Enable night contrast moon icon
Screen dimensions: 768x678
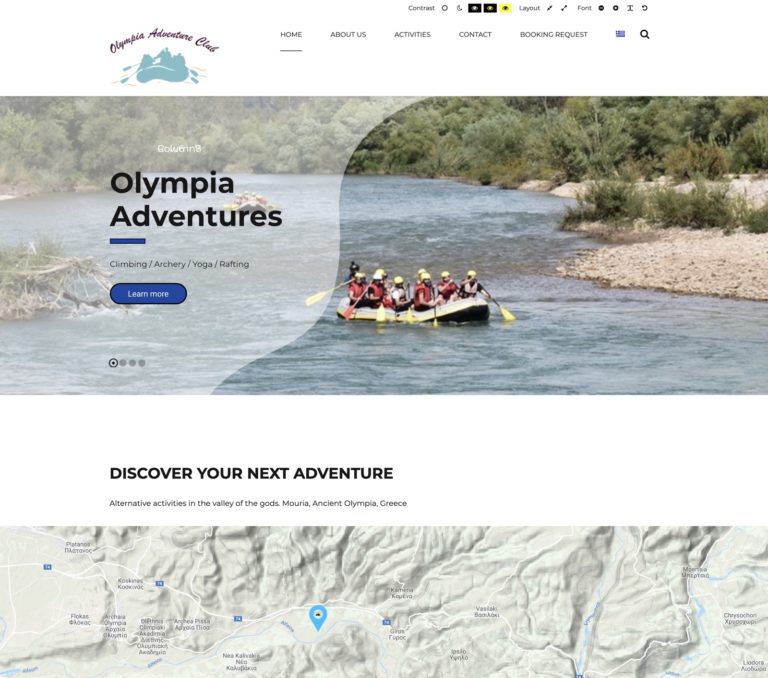(459, 8)
